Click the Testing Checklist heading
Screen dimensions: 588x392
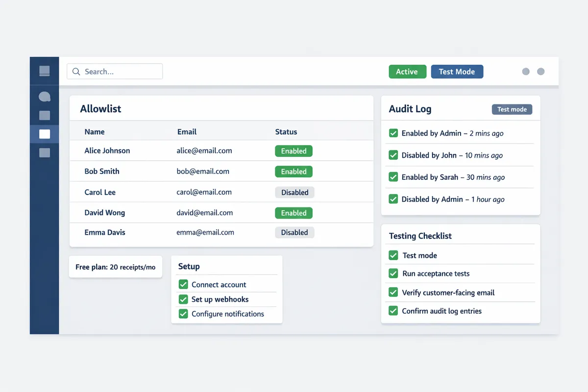[x=420, y=236]
